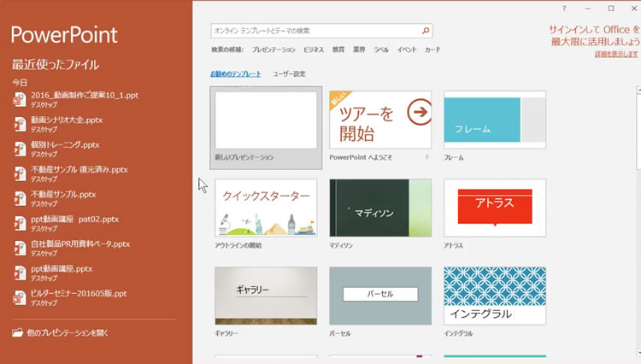641x364 pixels.
Task: Click file icon beside 動画シナリオ大全.pptx
Action: 19,124
